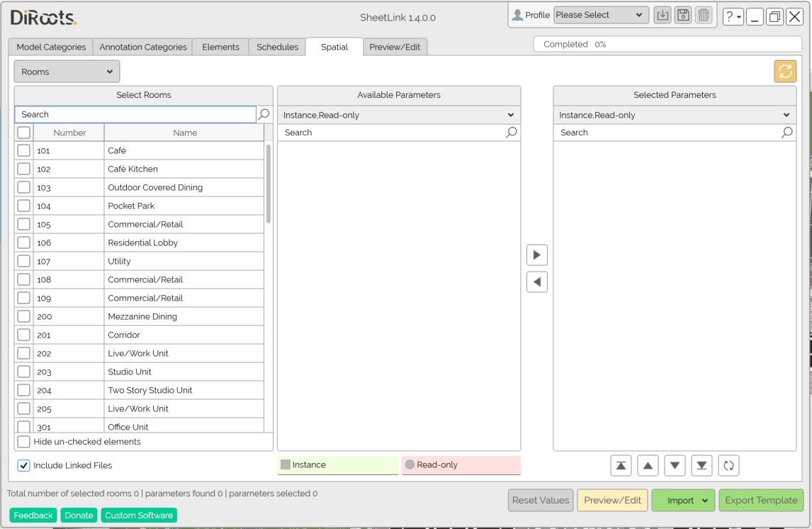This screenshot has height=529, width=812.
Task: Check the box for room 101 Café
Action: 24,151
